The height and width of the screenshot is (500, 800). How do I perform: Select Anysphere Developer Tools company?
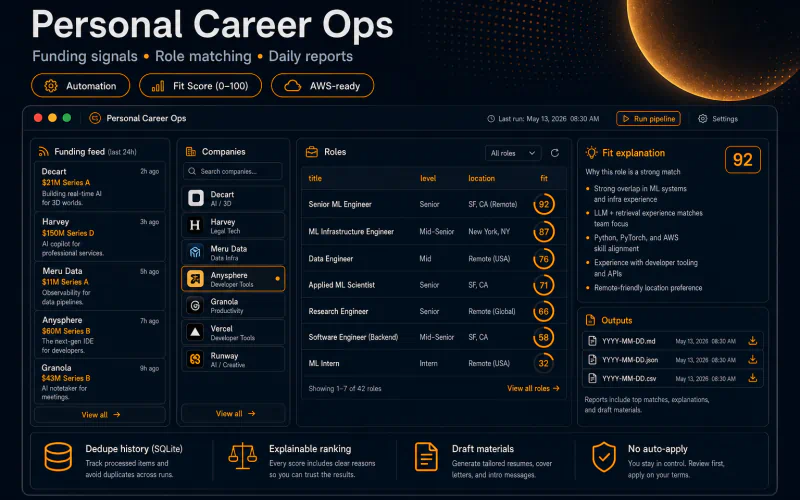(233, 279)
